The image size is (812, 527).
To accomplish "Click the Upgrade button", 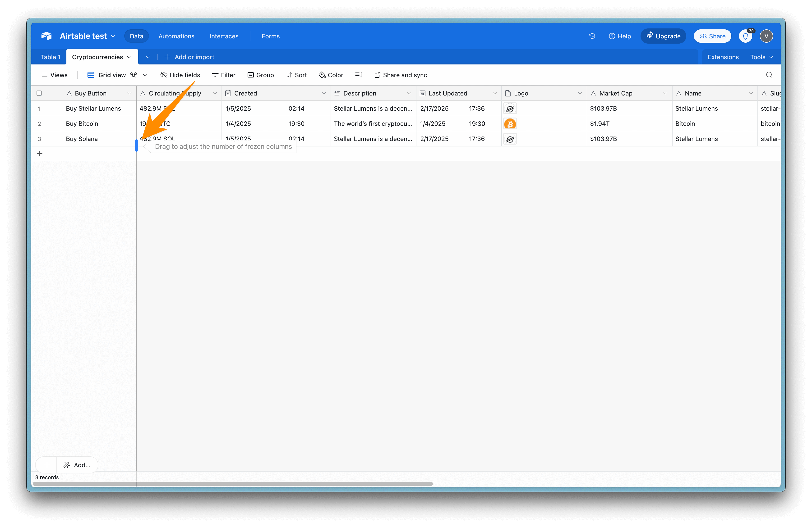I will (x=663, y=36).
